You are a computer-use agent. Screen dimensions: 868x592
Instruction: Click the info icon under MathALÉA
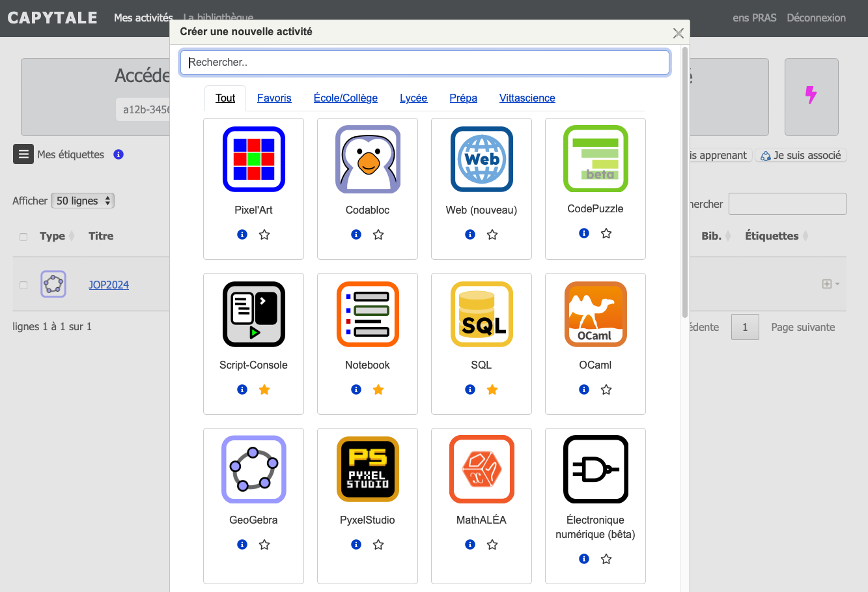pyautogui.click(x=470, y=544)
